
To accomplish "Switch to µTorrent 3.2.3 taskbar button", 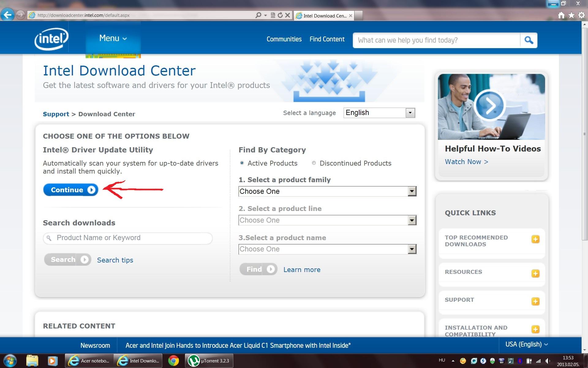I will coord(209,361).
